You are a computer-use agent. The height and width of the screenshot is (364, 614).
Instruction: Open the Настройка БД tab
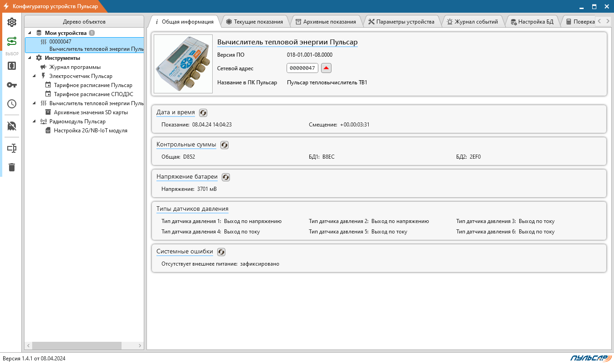(532, 21)
